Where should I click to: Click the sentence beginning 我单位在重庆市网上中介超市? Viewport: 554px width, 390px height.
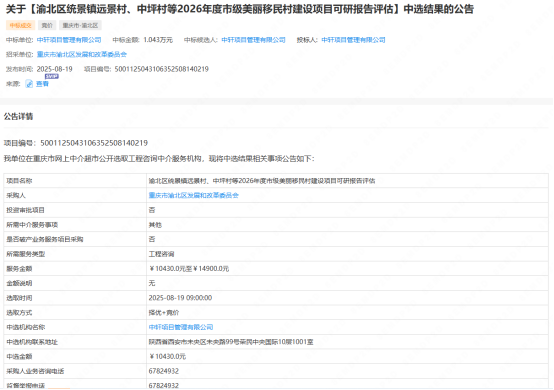159,159
